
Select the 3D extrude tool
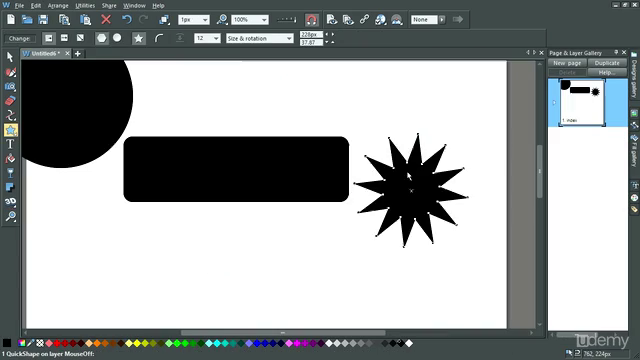tap(10, 202)
